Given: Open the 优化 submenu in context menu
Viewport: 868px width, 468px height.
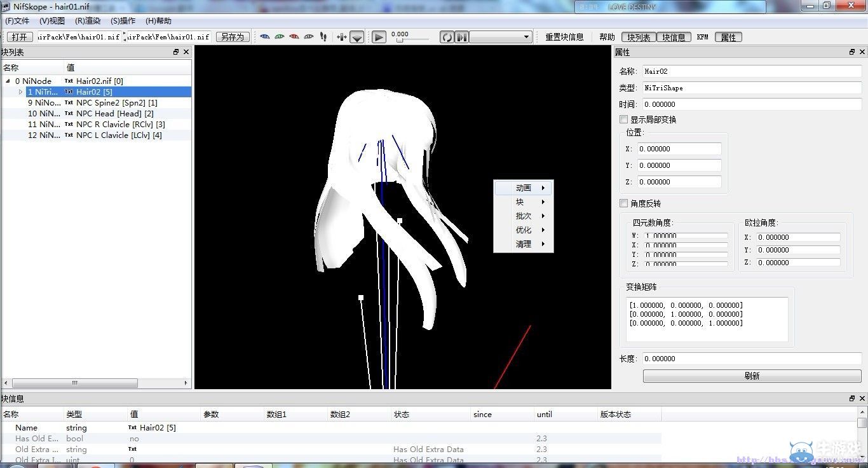Looking at the screenshot, I should tap(524, 230).
